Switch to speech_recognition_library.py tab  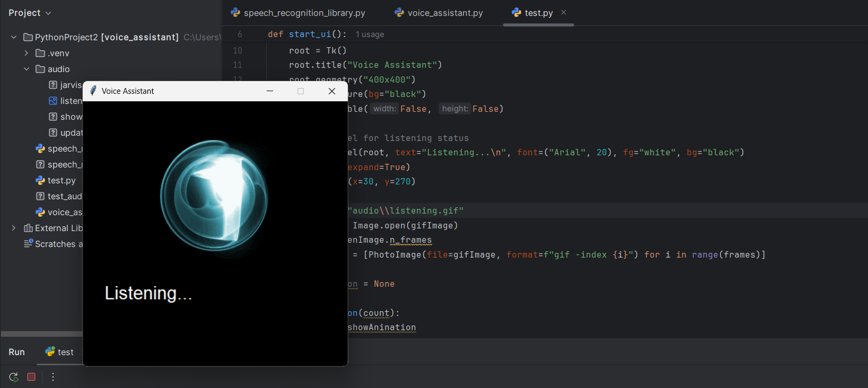298,13
